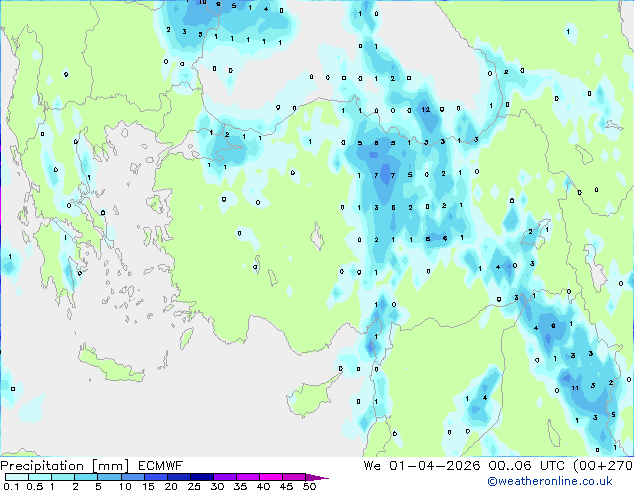Click the '(00+270' forecast offset text

click(603, 466)
